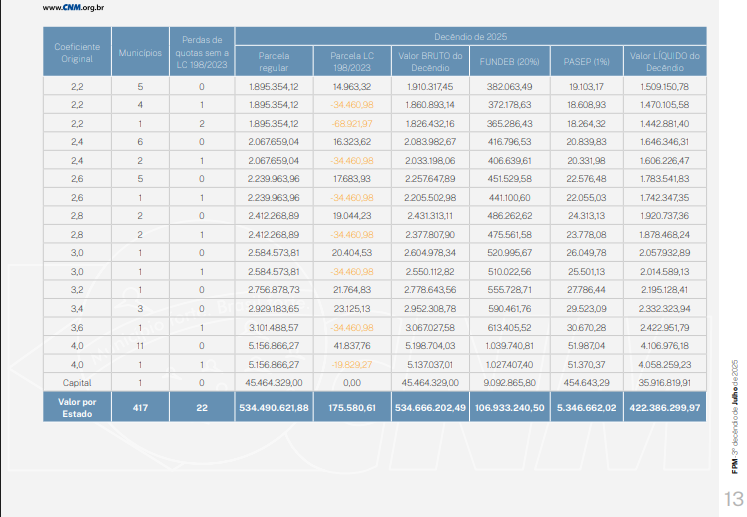Click page number 13
This screenshot has height=517, width=747.
[732, 497]
